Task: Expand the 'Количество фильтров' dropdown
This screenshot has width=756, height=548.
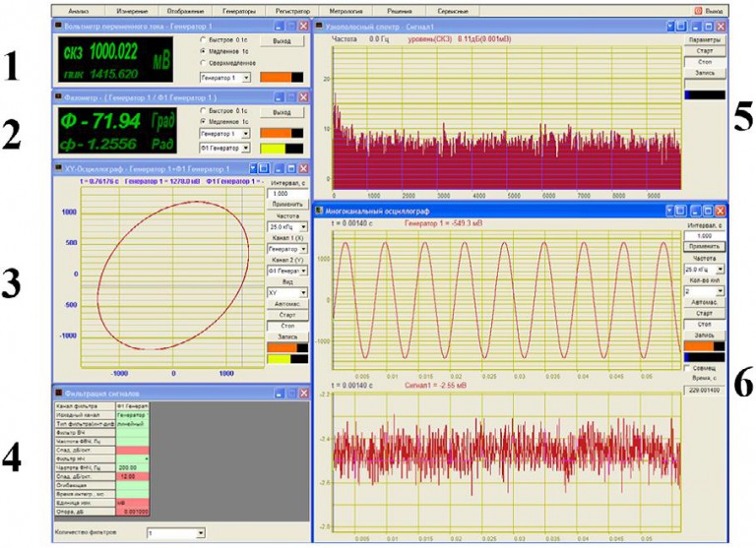Action: click(176, 533)
